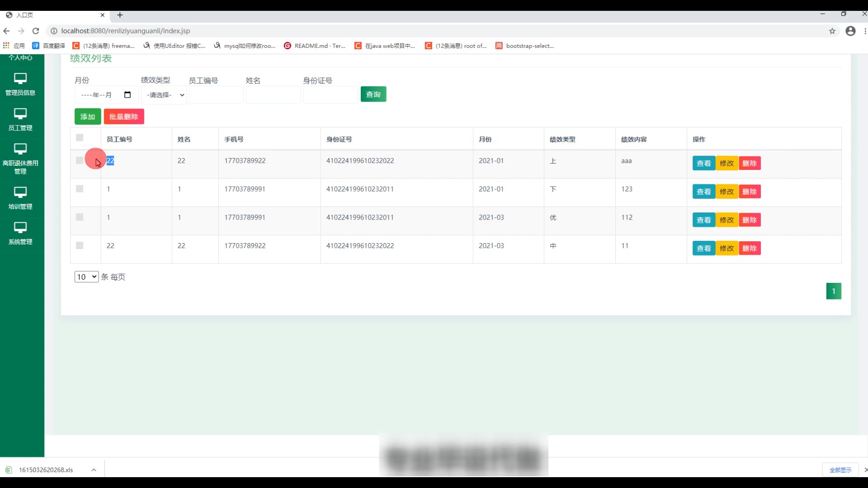Close the 入口页 browser tab
Image resolution: width=868 pixels, height=488 pixels.
(x=103, y=15)
